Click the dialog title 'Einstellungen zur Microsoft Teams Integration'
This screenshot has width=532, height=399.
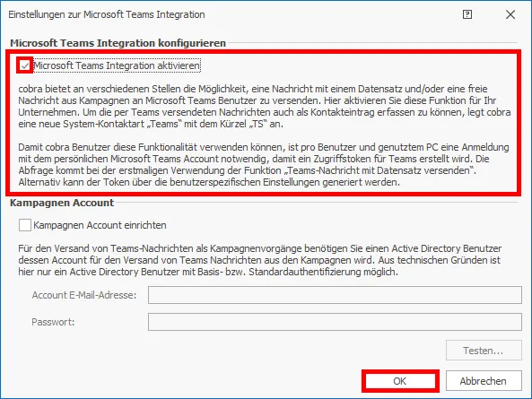tap(107, 14)
